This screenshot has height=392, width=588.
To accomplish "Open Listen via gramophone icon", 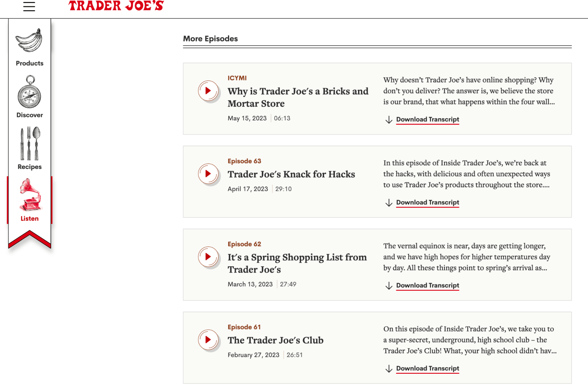I will tap(31, 195).
